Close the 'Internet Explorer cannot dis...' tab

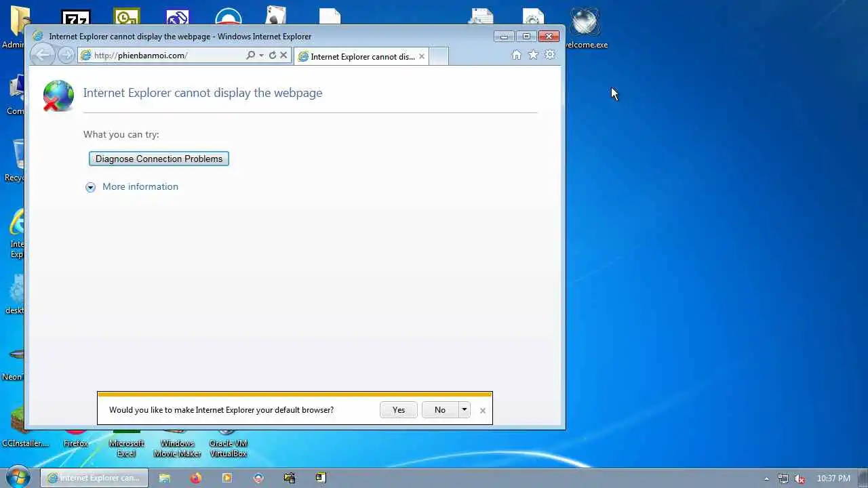(422, 57)
